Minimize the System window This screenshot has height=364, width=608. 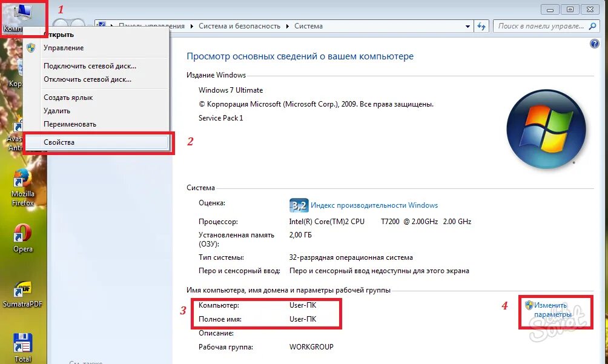tap(550, 9)
